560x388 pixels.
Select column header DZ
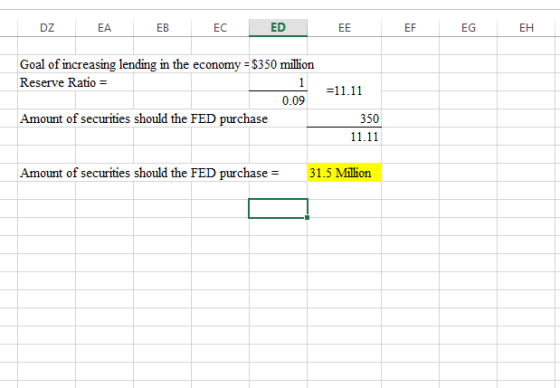(x=46, y=28)
